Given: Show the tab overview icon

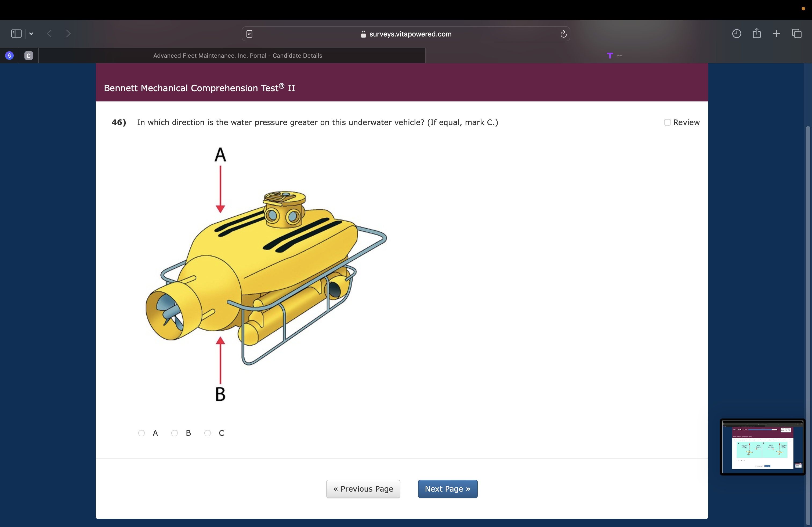Looking at the screenshot, I should (x=797, y=33).
